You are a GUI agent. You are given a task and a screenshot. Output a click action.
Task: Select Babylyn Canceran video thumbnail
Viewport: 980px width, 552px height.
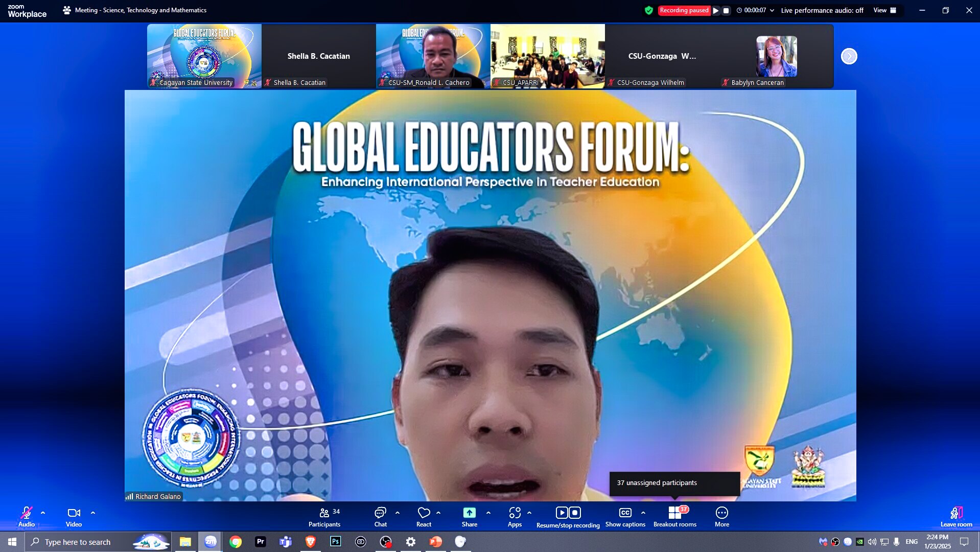tap(777, 56)
